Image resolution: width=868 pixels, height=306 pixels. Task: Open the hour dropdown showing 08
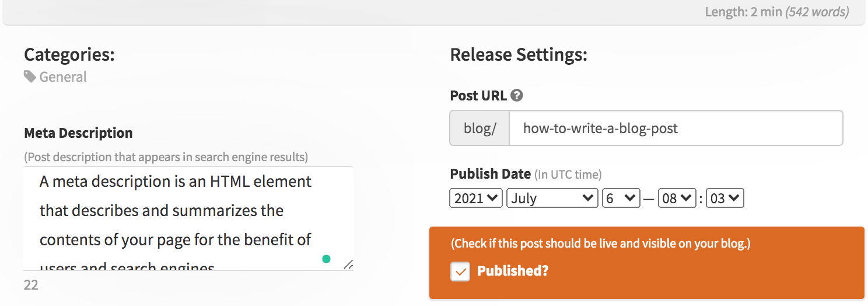[677, 198]
